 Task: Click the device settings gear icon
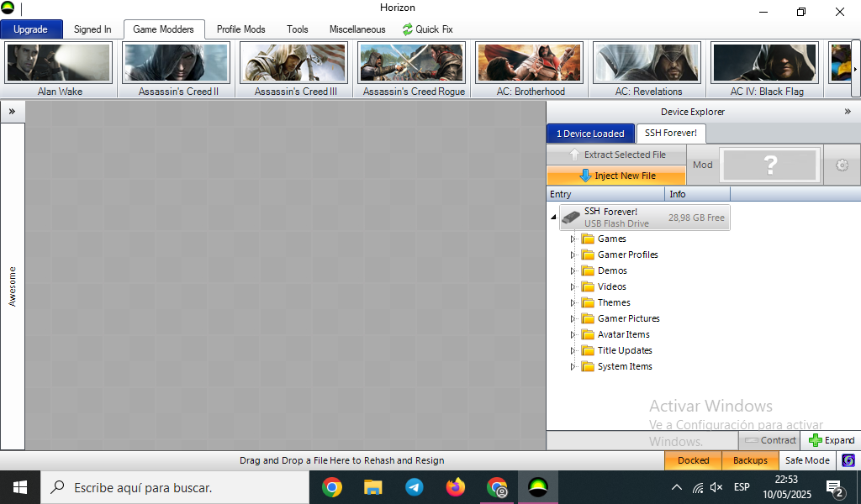click(x=842, y=165)
